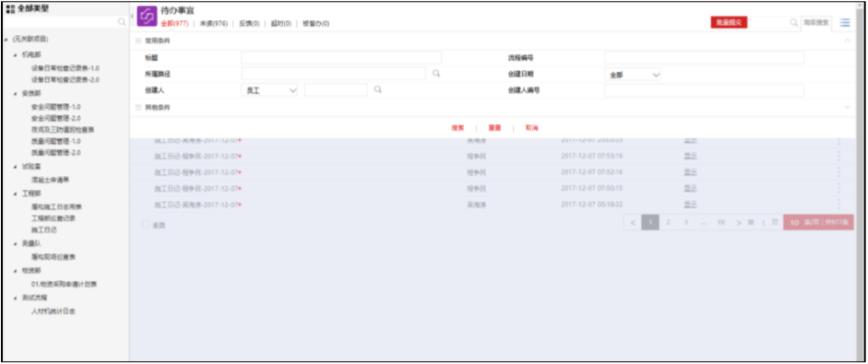Open 设备日常检查记录表-2.0 in the tree
Image resolution: width=868 pixels, height=364 pixels.
tap(65, 79)
